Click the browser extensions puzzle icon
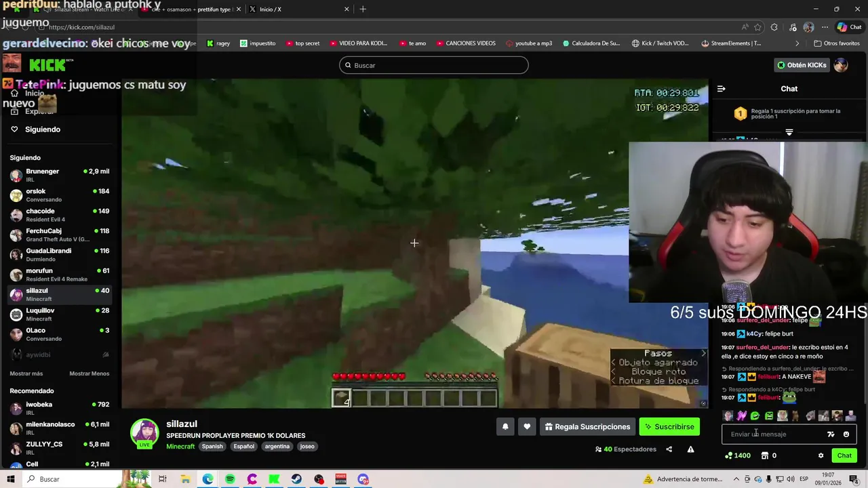Screen dimensions: 868x488 tap(774, 27)
